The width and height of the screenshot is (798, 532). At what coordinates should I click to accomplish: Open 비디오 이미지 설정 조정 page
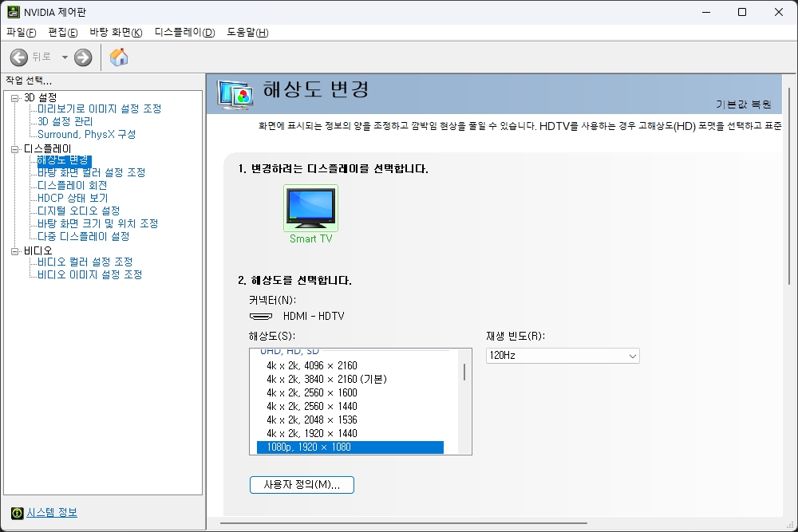[x=89, y=274]
